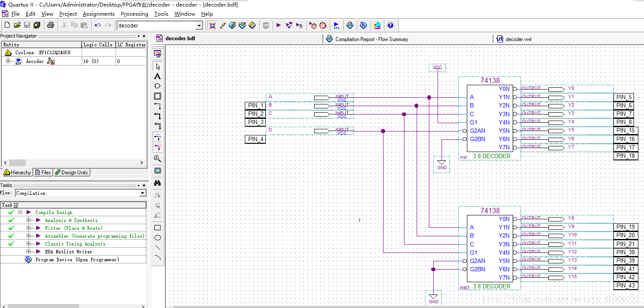644x308 pixels.
Task: Click the Open file toolbar icon
Action: [x=17, y=25]
